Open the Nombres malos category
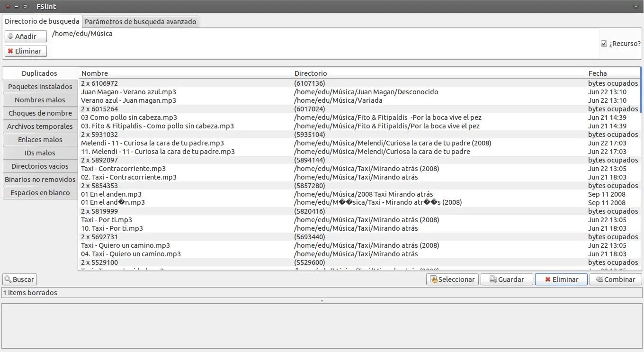The width and height of the screenshot is (644, 352). (x=40, y=100)
